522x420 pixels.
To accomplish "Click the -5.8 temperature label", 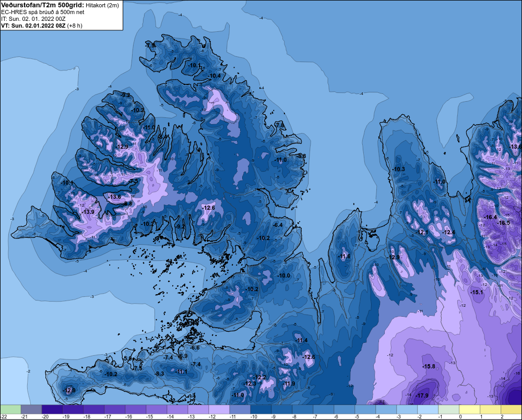I will tap(128, 358).
